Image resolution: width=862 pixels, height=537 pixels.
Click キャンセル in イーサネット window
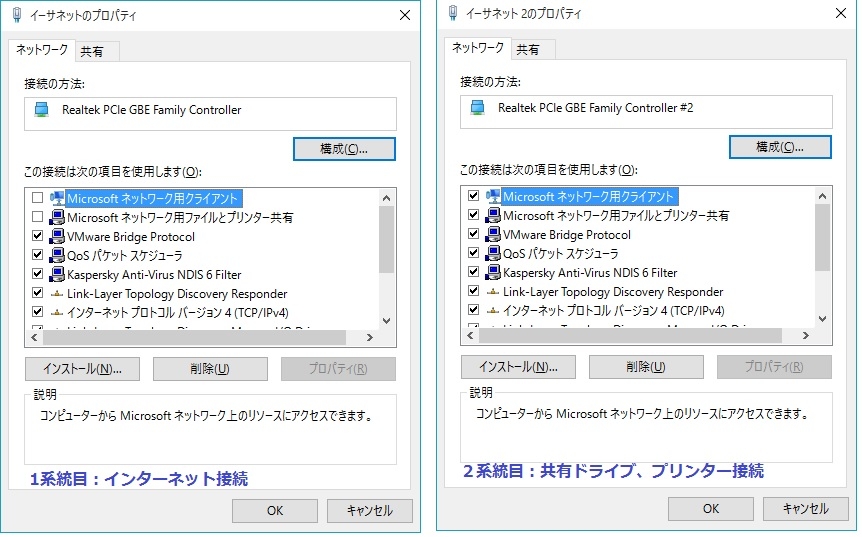370,511
